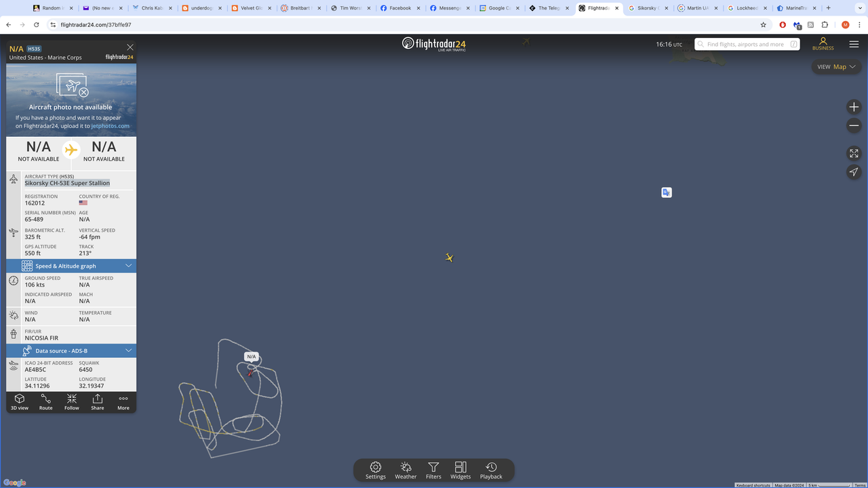This screenshot has height=488, width=868.
Task: Click the H53S type code badge
Action: pos(34,49)
